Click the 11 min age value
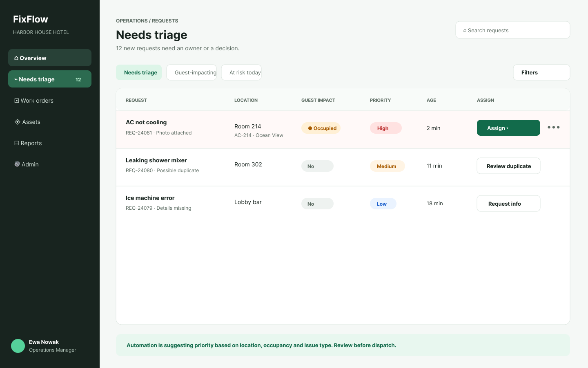Image resolution: width=588 pixels, height=368 pixels. [x=434, y=166]
